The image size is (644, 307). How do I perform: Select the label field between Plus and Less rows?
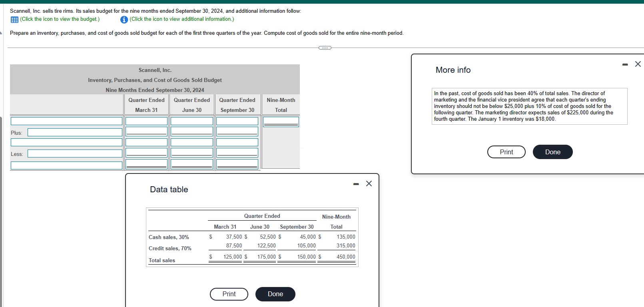tap(66, 142)
